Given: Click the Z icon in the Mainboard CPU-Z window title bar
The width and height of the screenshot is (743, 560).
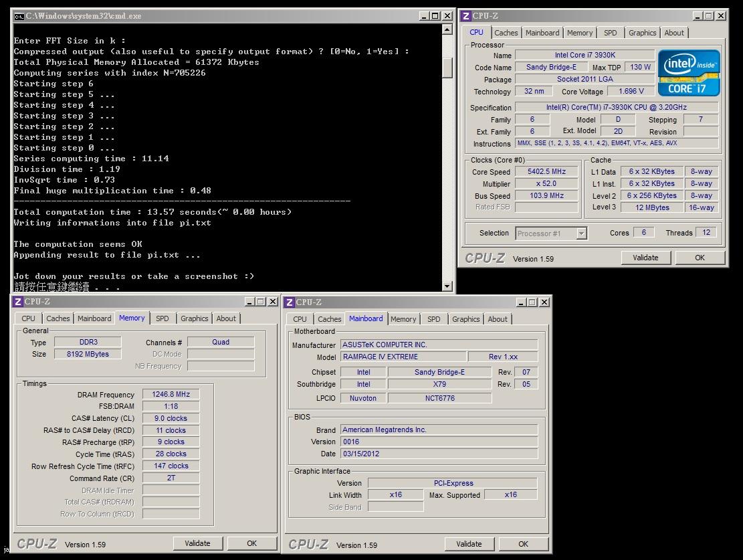Looking at the screenshot, I should (290, 302).
